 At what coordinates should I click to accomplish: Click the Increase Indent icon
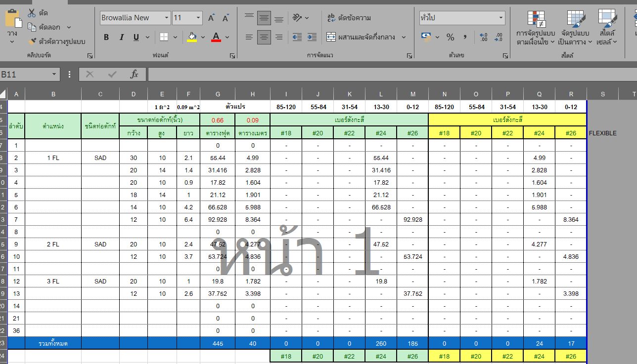pyautogui.click(x=312, y=37)
